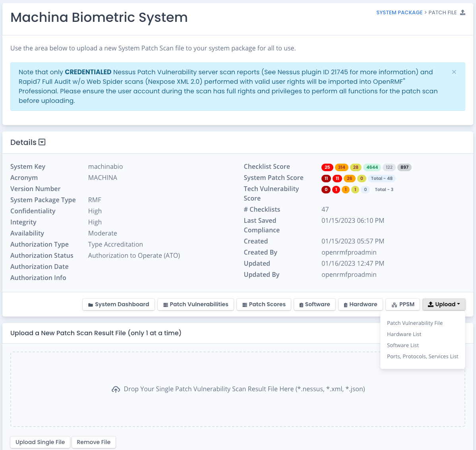Dismiss the credentialed Nessus note alert
Screen dimensions: 476x450
click(x=454, y=72)
